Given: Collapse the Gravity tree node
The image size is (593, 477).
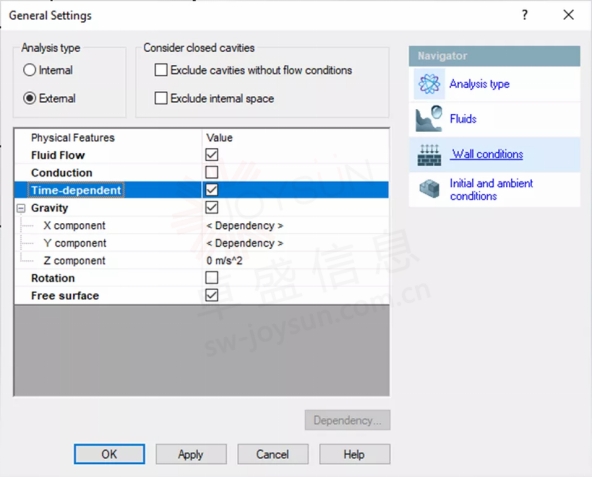Looking at the screenshot, I should (21, 208).
